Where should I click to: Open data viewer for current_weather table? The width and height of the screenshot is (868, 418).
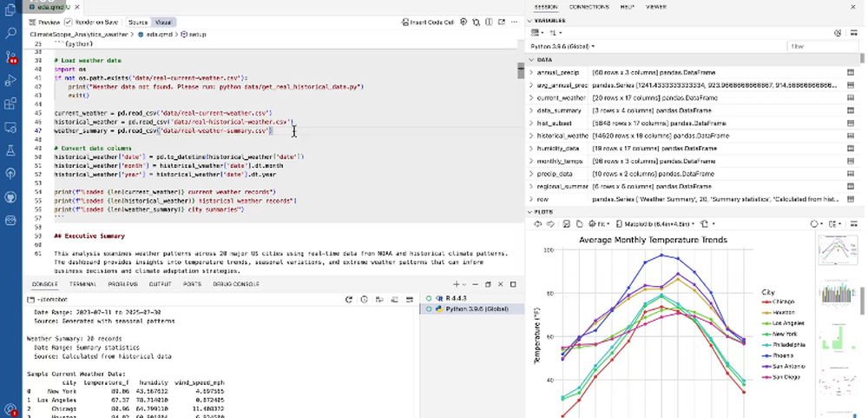851,98
